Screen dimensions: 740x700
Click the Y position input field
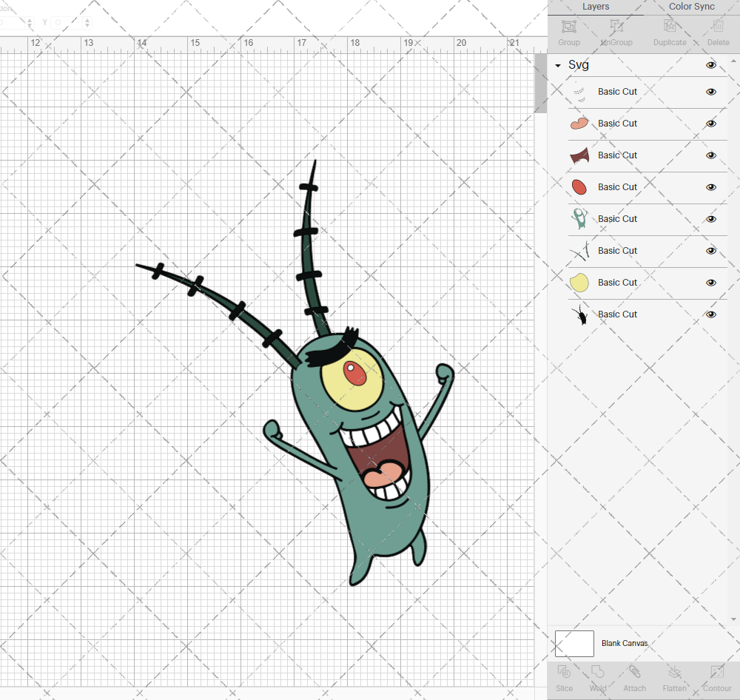67,22
